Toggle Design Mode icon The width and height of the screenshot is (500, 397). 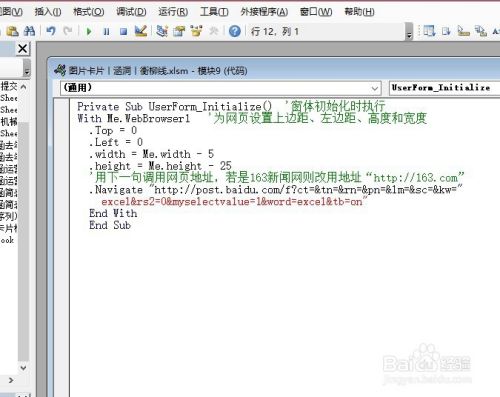pyautogui.click(x=141, y=31)
